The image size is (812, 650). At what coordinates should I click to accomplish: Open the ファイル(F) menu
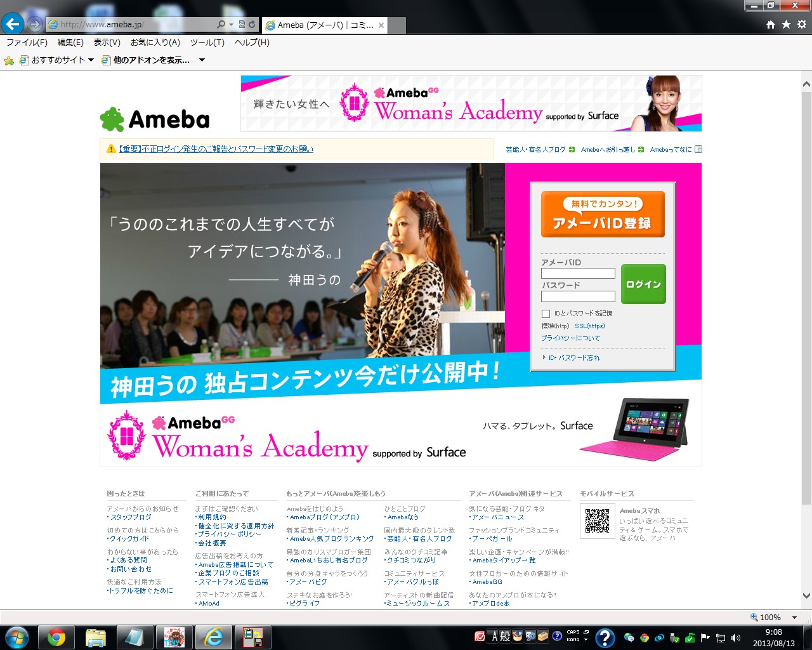(27, 43)
